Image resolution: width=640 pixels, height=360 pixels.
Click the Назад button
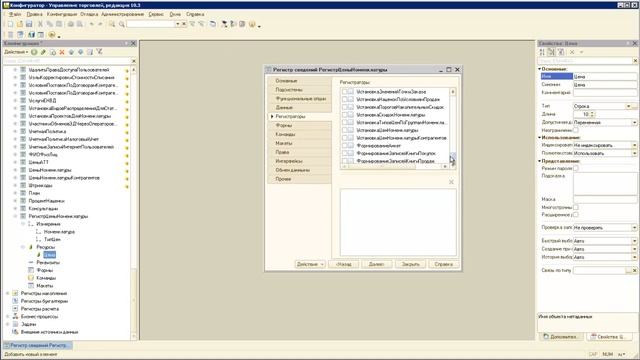[344, 264]
